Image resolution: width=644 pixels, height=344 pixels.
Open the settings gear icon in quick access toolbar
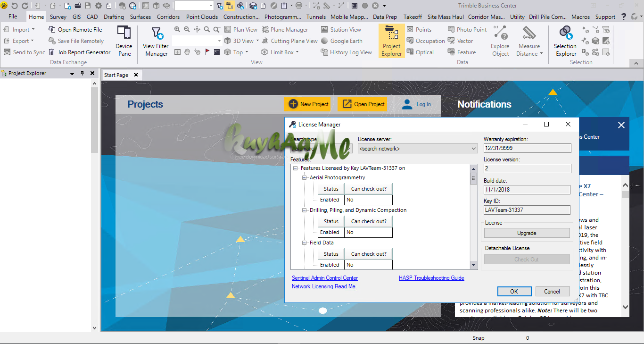[99, 6]
